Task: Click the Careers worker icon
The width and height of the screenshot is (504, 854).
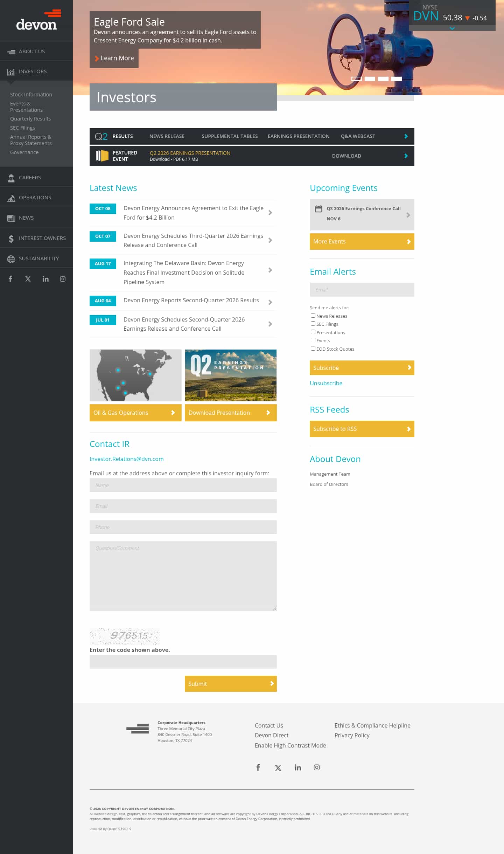Action: pyautogui.click(x=11, y=178)
